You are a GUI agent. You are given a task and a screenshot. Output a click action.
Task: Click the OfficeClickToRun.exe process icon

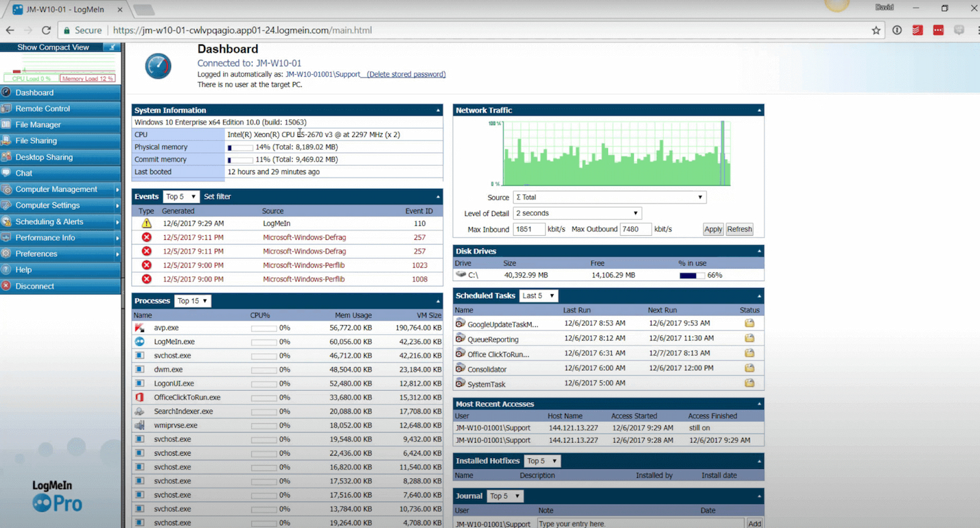point(140,397)
